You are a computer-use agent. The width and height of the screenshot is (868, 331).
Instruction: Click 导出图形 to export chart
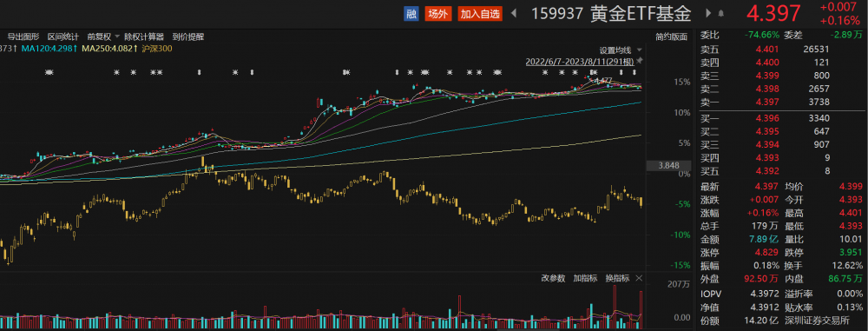tap(23, 36)
